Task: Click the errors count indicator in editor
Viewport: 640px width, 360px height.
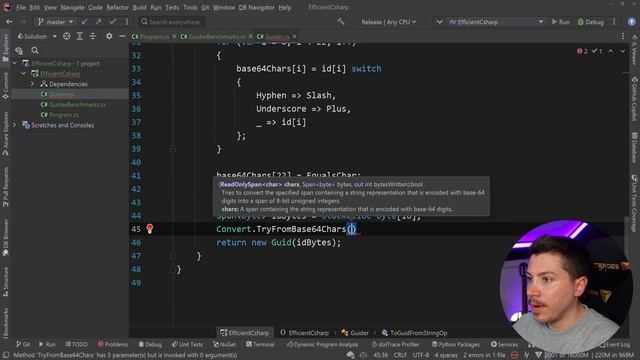Action: 582,51
